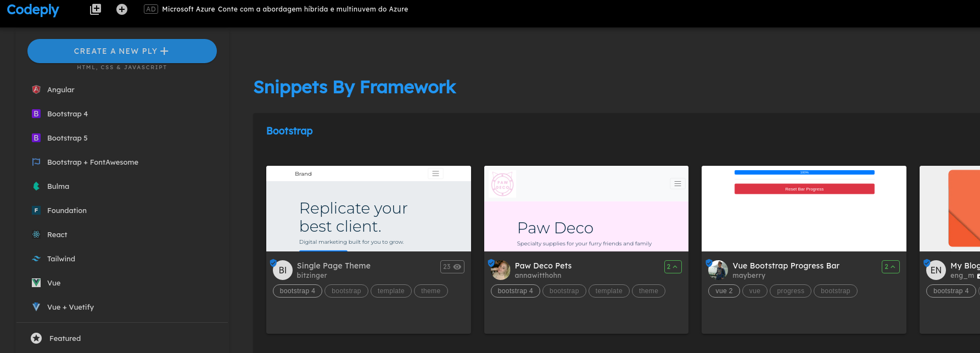This screenshot has height=353, width=980.
Task: Select 'bootstrap 4' tag on Paw Deco Pets
Action: pos(516,291)
